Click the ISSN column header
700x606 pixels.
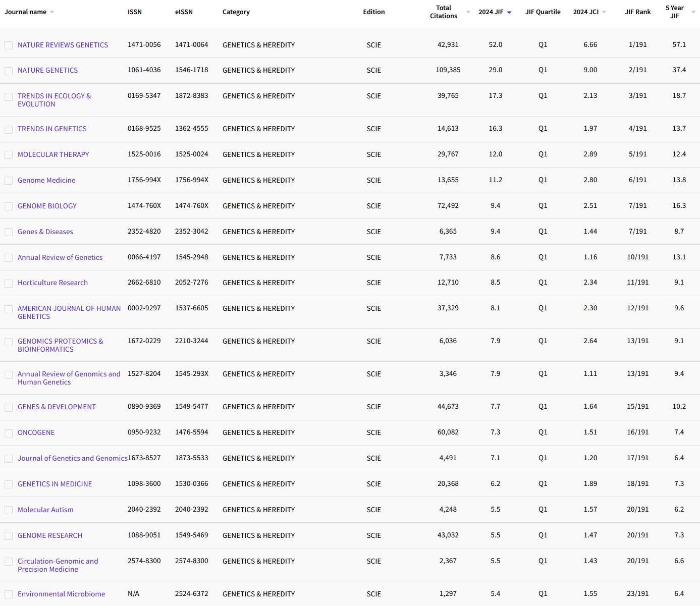(135, 12)
